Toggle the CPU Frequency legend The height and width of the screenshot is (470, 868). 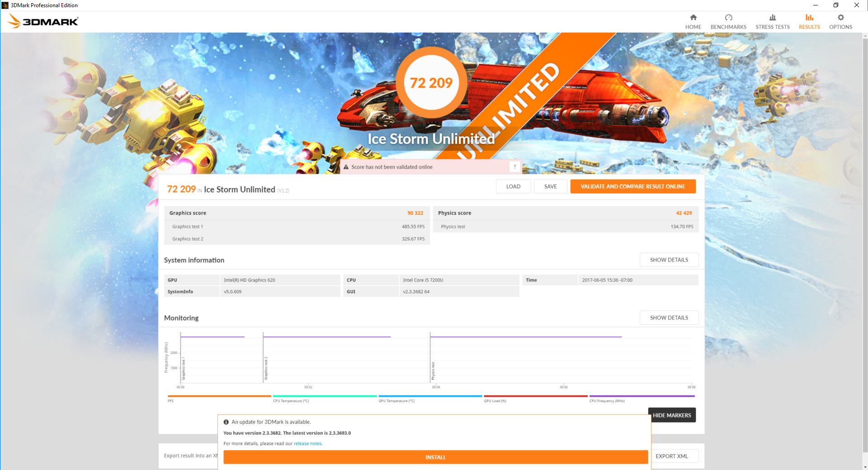(x=642, y=398)
